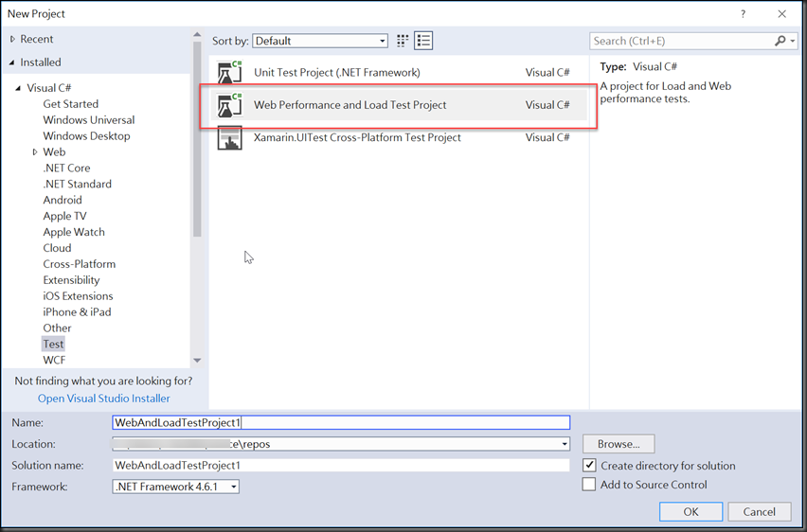The width and height of the screenshot is (807, 532).
Task: Click the Xamarin.UITest project icon
Action: [229, 138]
